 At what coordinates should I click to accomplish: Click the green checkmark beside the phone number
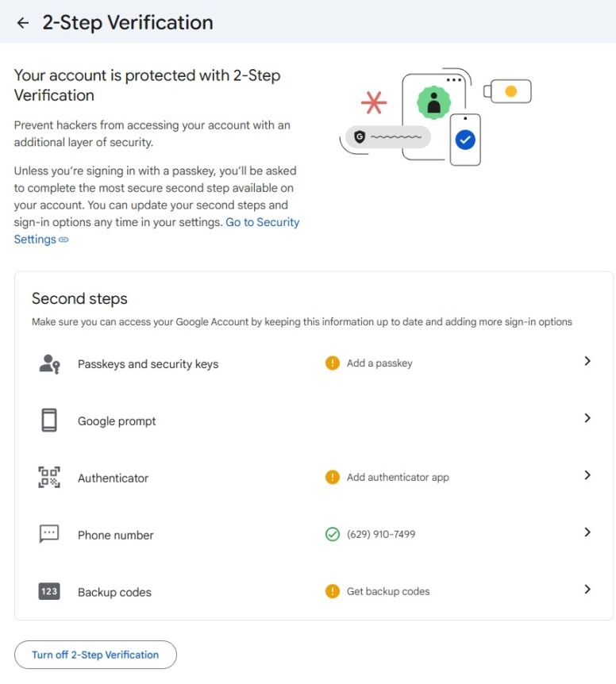[334, 533]
